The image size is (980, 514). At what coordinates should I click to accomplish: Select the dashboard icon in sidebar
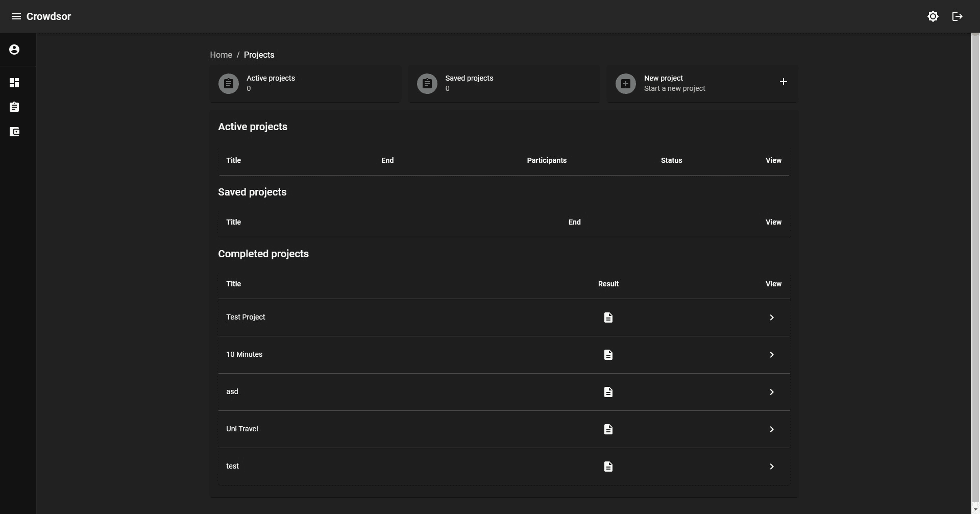(x=14, y=82)
